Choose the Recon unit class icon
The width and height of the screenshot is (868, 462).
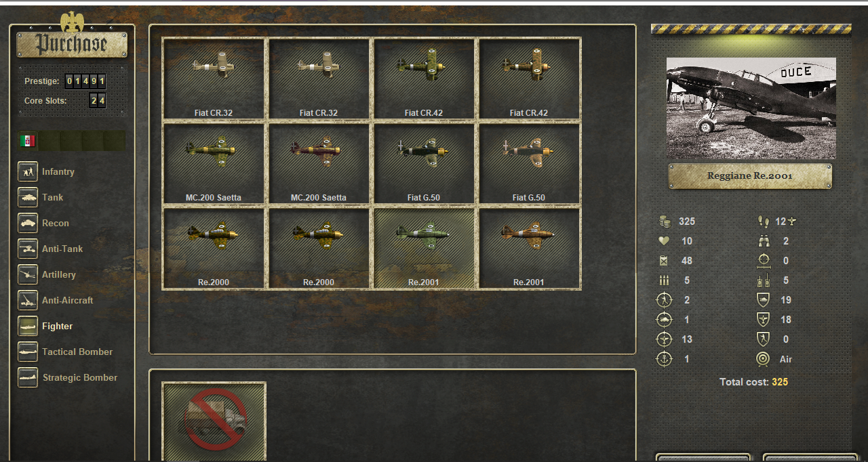(x=28, y=223)
